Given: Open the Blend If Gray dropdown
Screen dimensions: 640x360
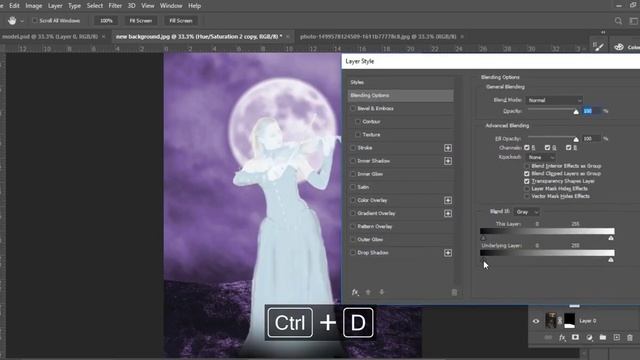Looking at the screenshot, I should pyautogui.click(x=527, y=212).
